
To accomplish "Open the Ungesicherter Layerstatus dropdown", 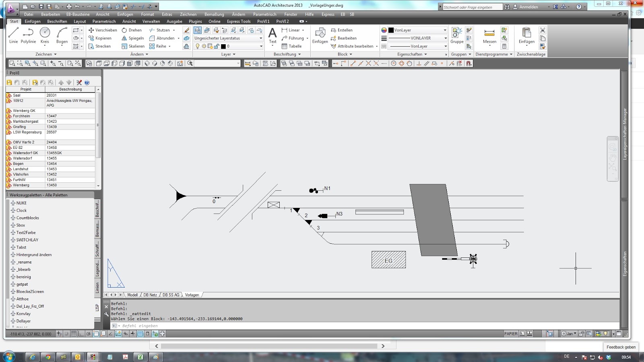I will [228, 38].
